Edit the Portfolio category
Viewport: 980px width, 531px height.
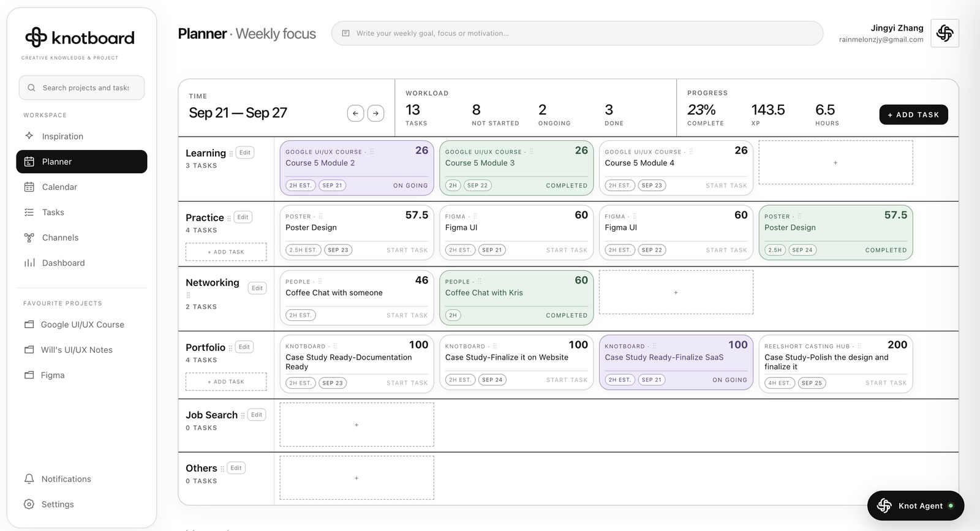(x=244, y=347)
